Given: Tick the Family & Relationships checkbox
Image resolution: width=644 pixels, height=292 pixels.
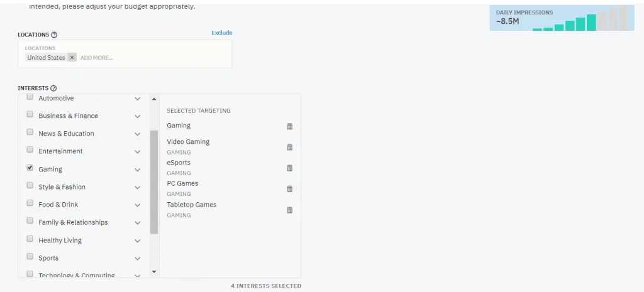Looking at the screenshot, I should [30, 220].
